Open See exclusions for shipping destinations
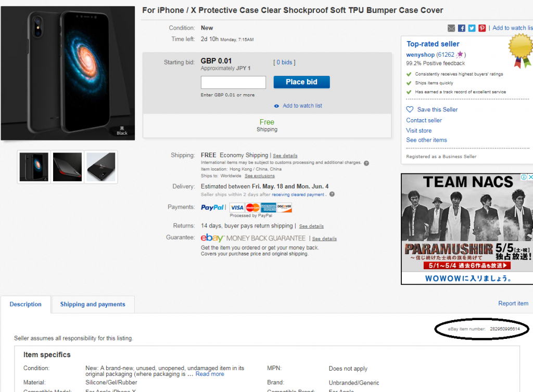 (260, 176)
